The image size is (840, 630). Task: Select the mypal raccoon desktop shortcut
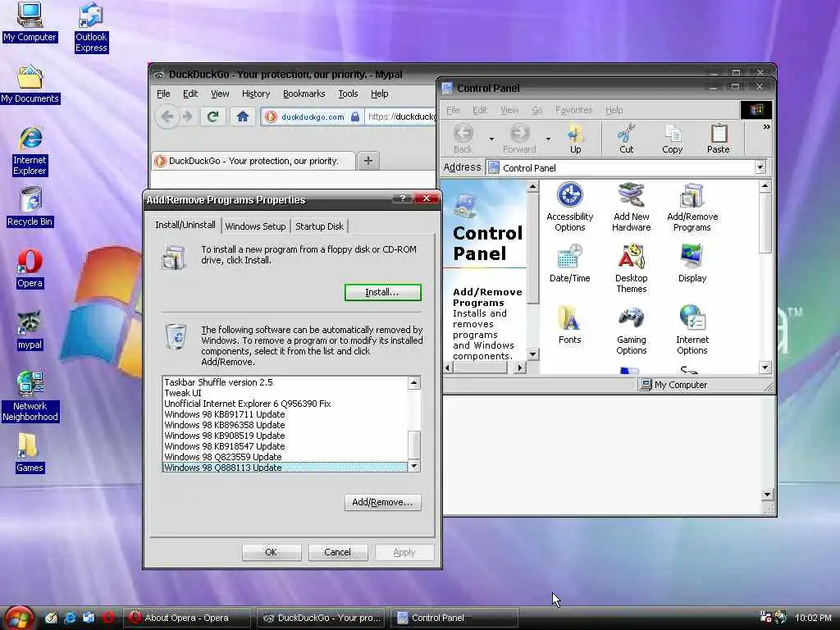(x=30, y=331)
